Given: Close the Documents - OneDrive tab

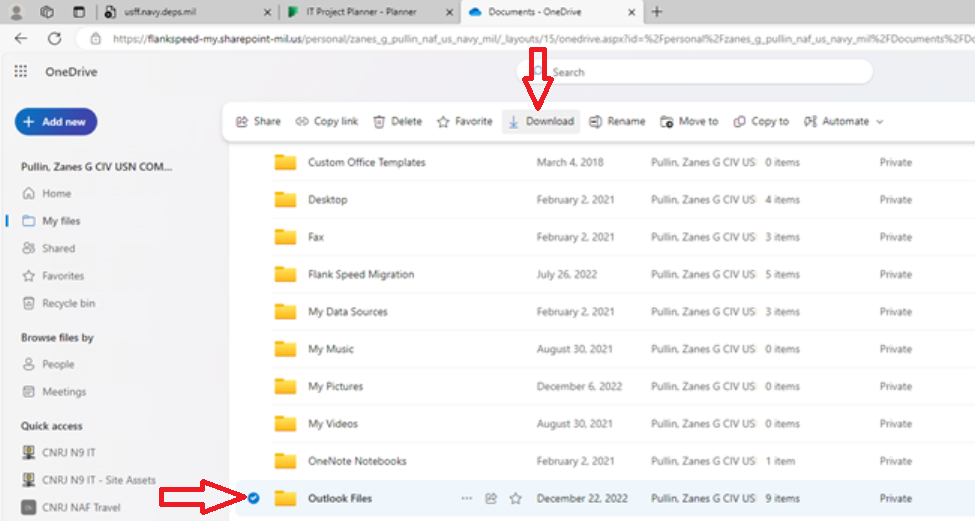Looking at the screenshot, I should (x=632, y=12).
